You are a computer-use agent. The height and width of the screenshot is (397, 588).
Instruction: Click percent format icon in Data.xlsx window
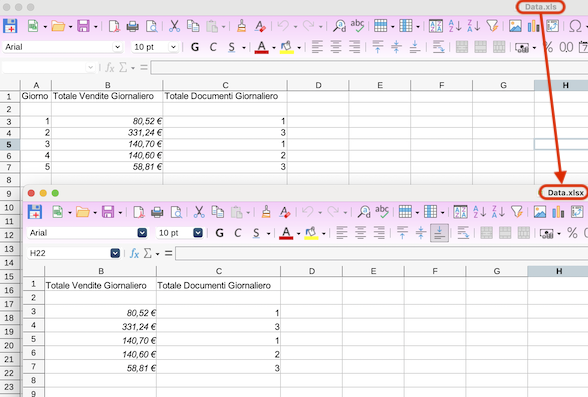572,233
